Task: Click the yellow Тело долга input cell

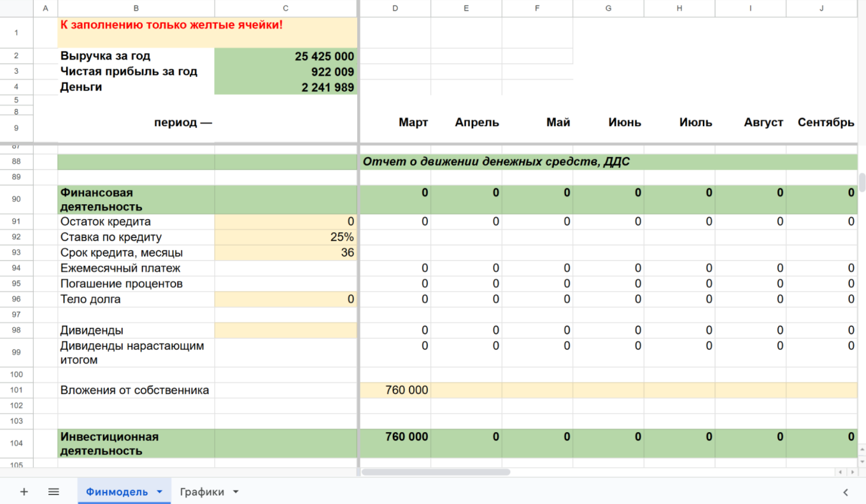Action: click(x=286, y=299)
